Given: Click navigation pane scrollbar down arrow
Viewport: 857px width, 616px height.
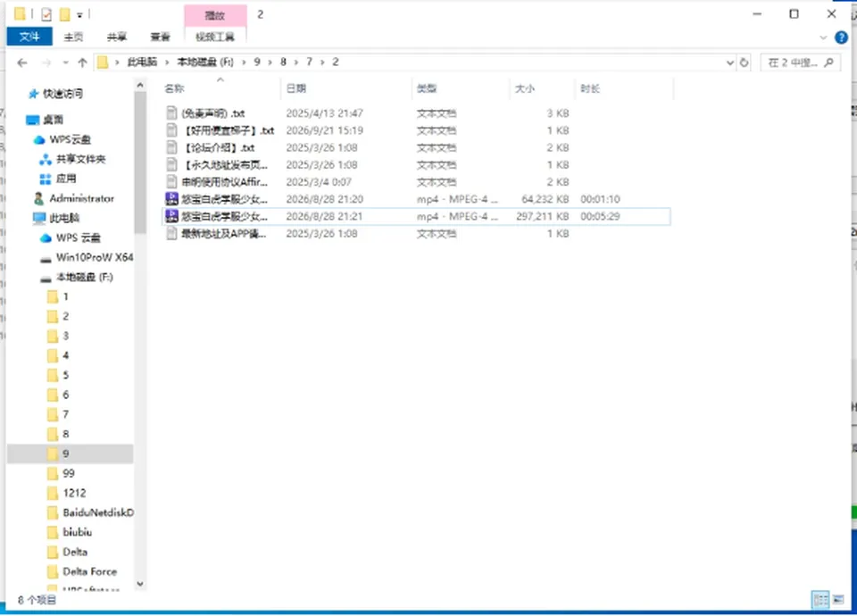Looking at the screenshot, I should coord(140,584).
